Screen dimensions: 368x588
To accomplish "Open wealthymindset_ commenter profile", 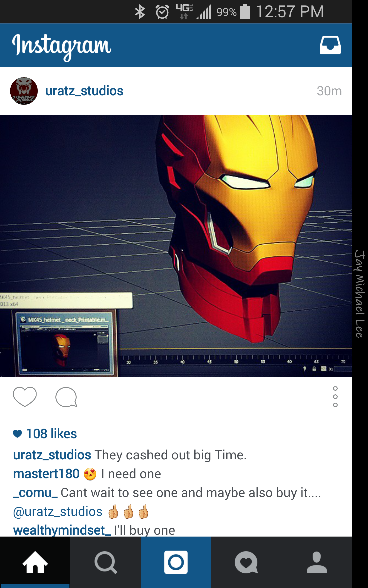I will pos(62,530).
